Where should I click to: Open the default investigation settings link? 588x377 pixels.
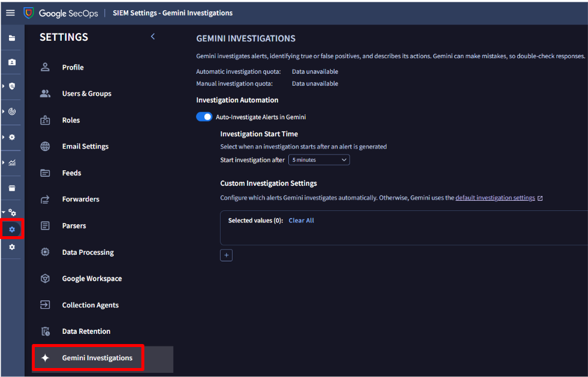(495, 198)
